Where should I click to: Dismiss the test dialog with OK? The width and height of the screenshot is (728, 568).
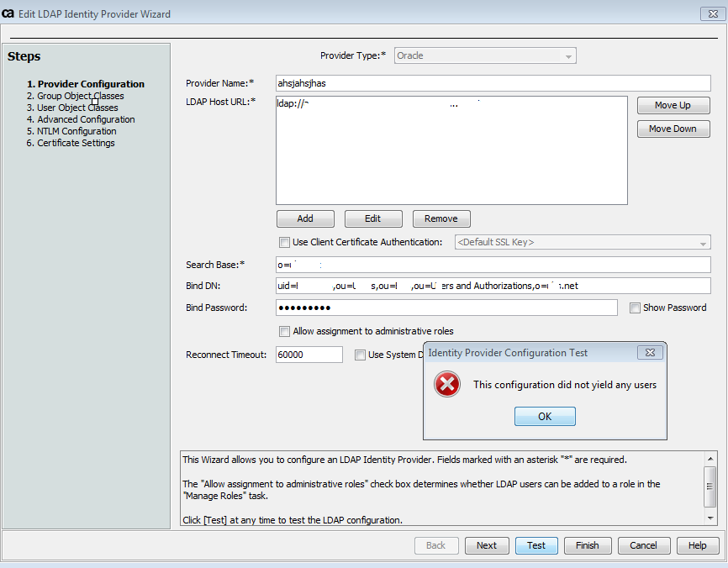click(x=545, y=416)
